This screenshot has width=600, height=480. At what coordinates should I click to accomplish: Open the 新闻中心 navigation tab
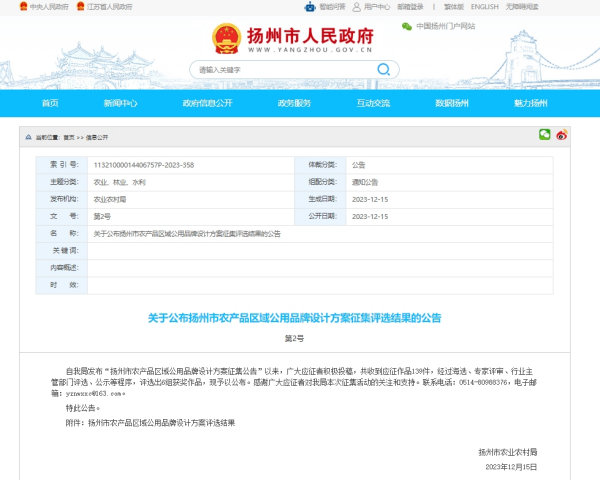point(120,103)
